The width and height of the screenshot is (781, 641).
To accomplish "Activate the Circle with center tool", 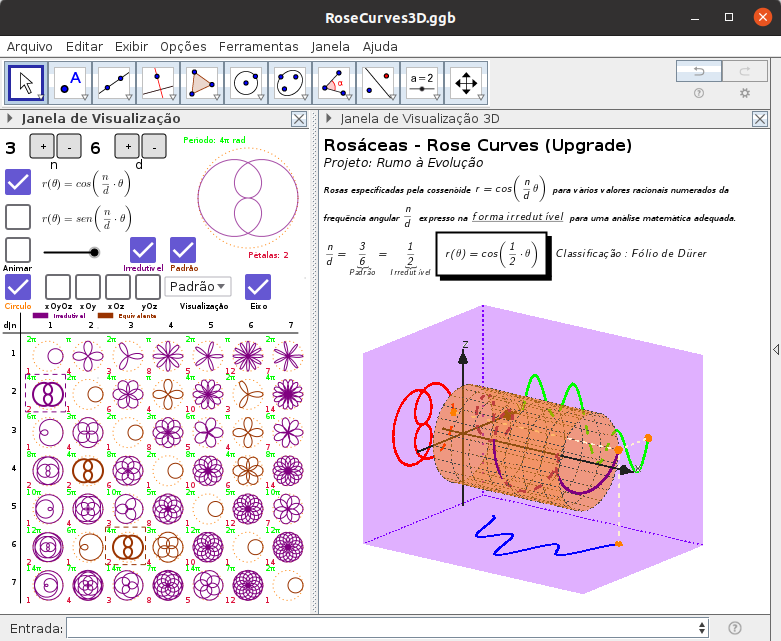I will 246,83.
